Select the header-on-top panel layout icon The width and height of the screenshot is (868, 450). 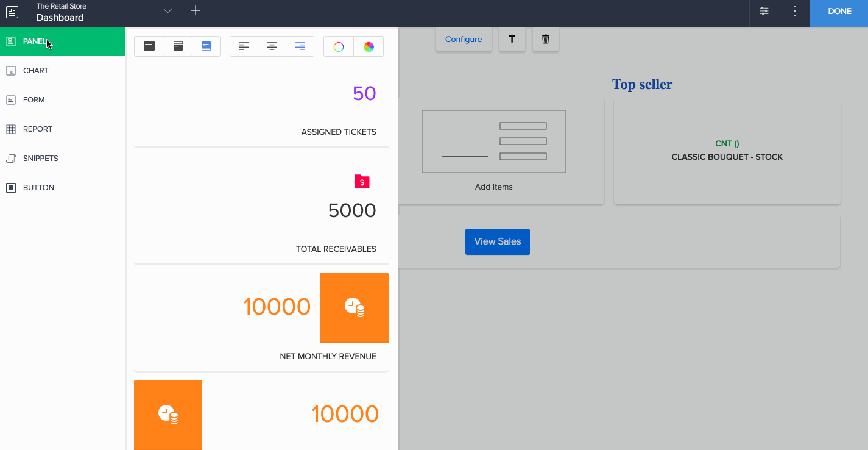click(x=178, y=46)
